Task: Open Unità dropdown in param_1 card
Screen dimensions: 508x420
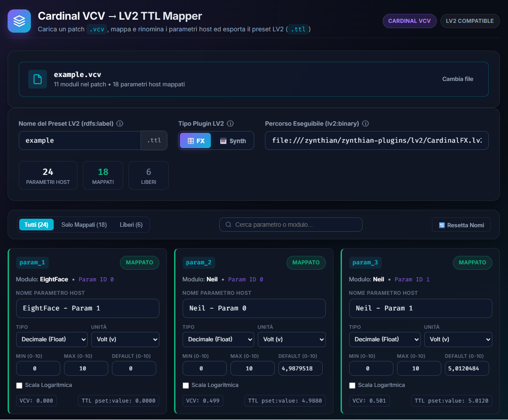Action: (125, 339)
